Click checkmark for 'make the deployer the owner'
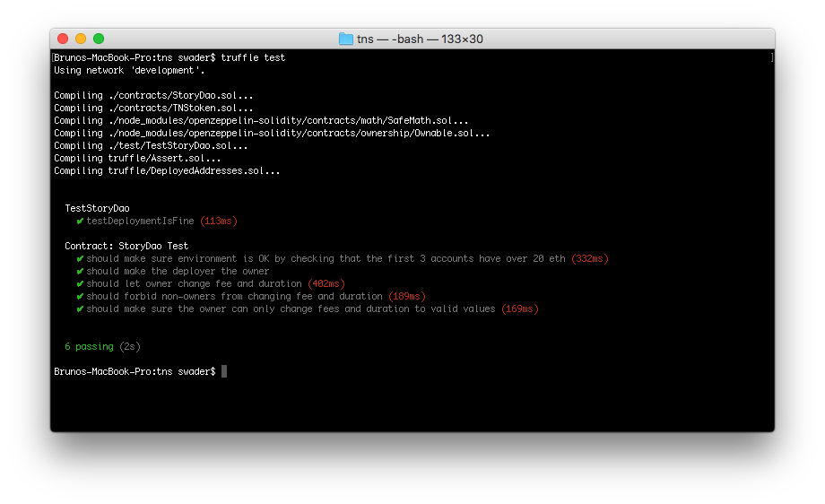This screenshot has height=504, width=825. click(x=80, y=272)
